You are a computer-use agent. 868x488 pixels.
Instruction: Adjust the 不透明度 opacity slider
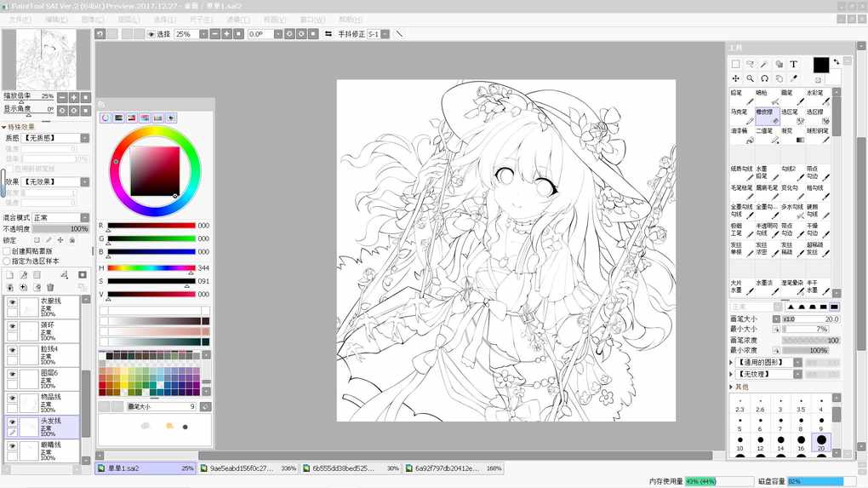pyautogui.click(x=60, y=229)
